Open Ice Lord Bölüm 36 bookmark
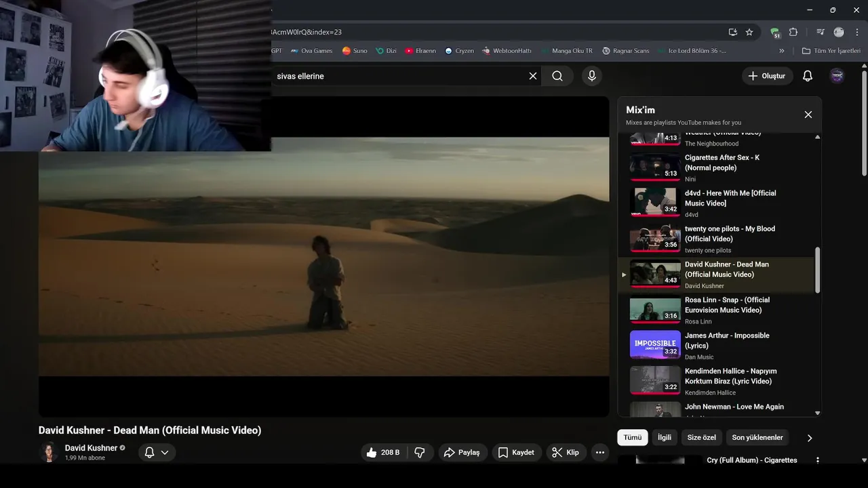Screen dimensions: 868x488 pyautogui.click(x=691, y=51)
